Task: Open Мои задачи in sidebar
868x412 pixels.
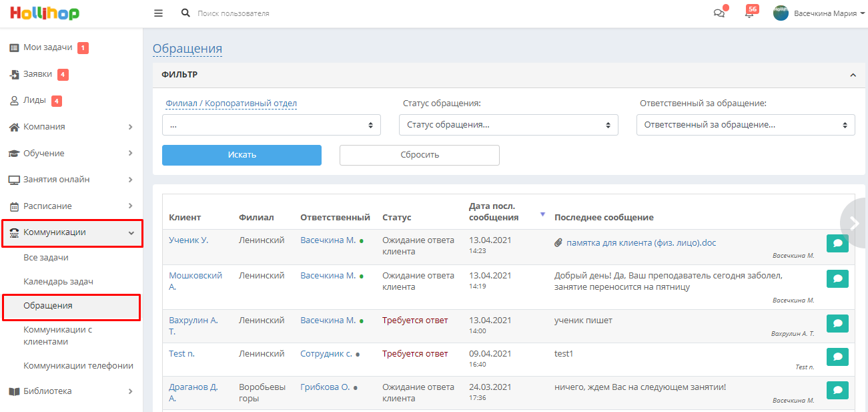Action: pos(48,47)
